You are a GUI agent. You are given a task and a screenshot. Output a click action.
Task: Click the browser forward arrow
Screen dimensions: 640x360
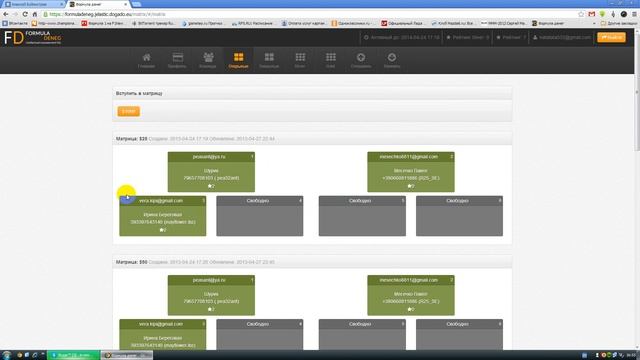click(15, 14)
